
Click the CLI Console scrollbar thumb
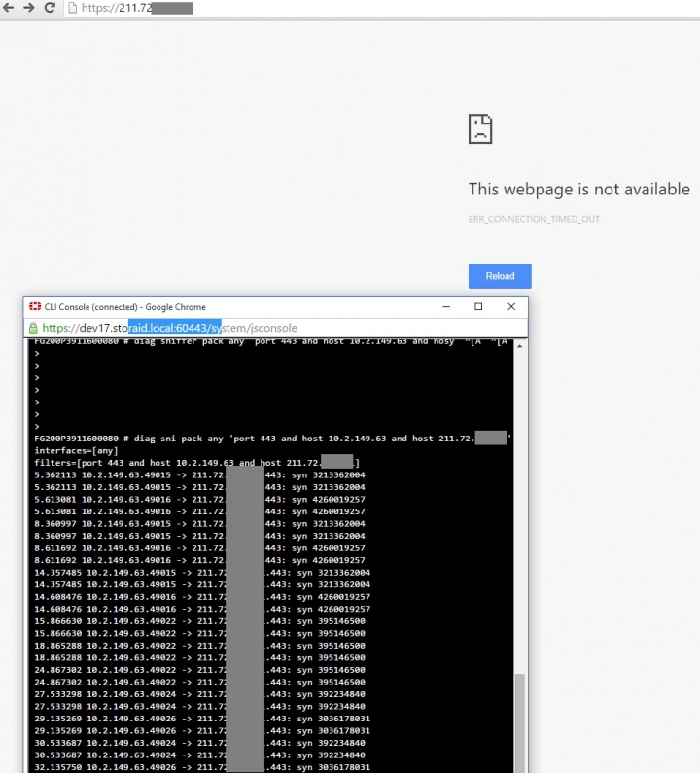tap(519, 722)
